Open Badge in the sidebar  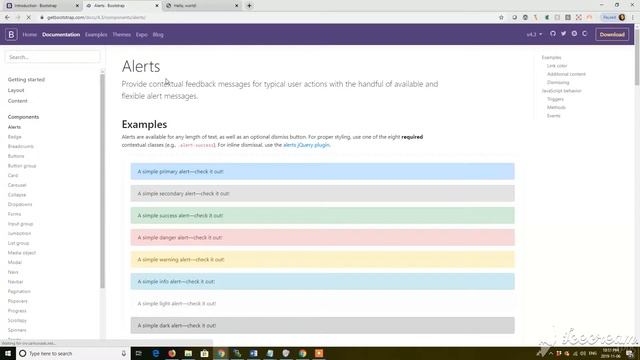click(x=14, y=137)
